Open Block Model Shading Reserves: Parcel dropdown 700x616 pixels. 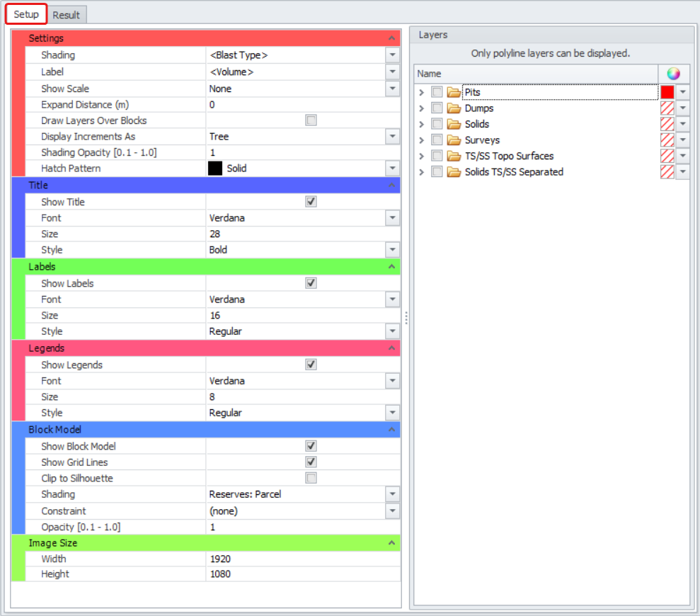click(392, 494)
